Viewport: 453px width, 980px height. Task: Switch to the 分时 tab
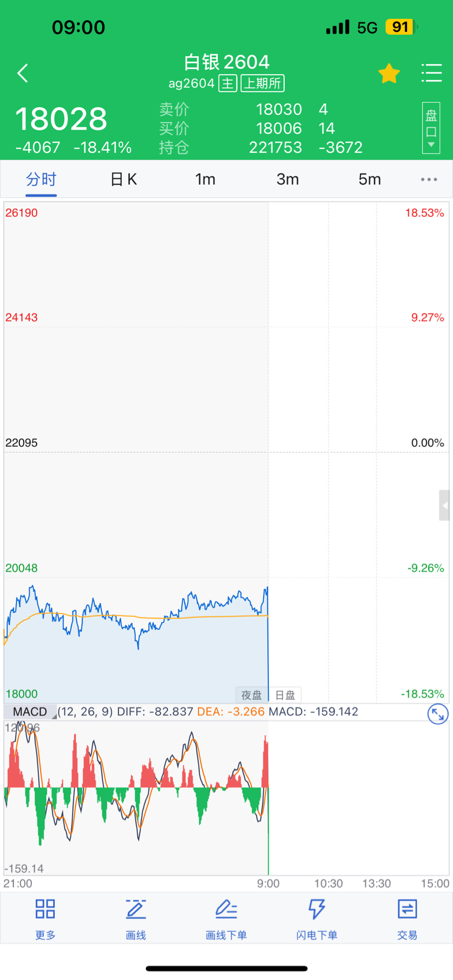click(x=41, y=179)
